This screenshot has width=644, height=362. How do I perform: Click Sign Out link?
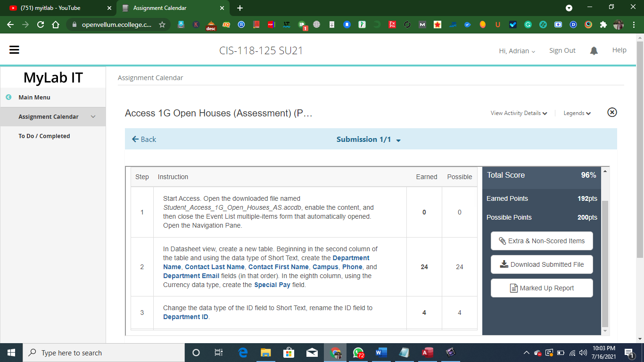[562, 50]
